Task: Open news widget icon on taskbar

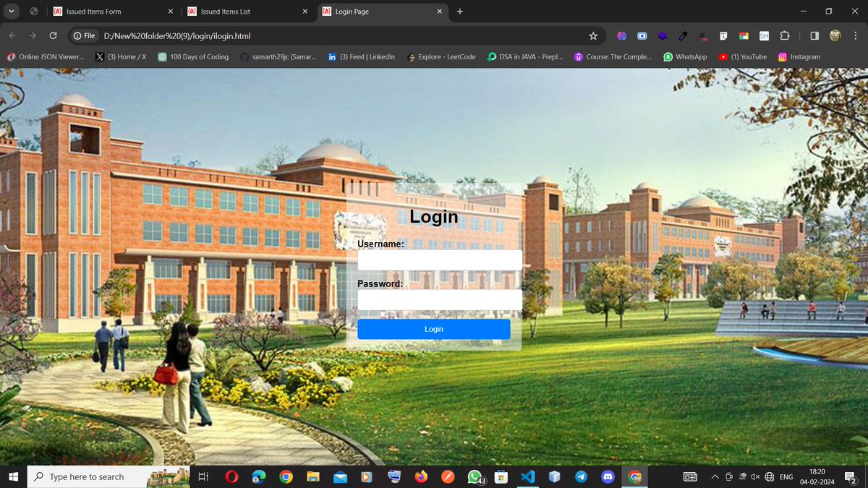Action: 691,476
